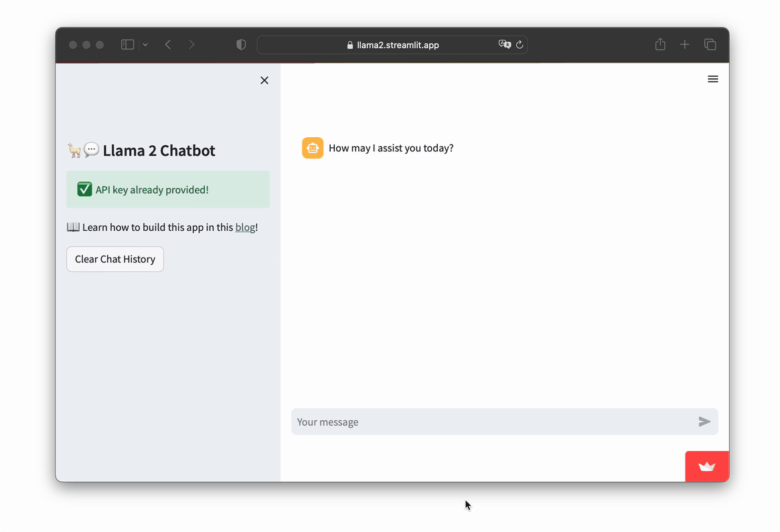Click the green API key checkmark
This screenshot has height=532, width=780.
[x=84, y=189]
